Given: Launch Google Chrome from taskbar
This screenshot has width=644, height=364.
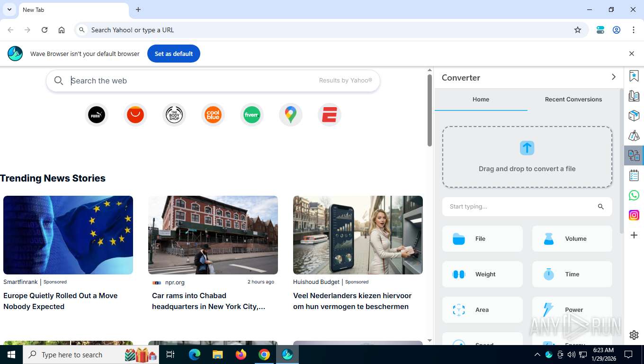Looking at the screenshot, I should pyautogui.click(x=264, y=355).
